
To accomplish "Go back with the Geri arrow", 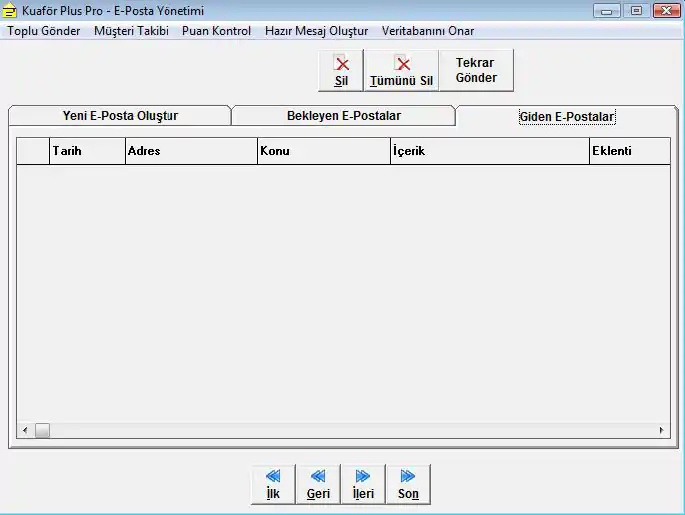I will 318,484.
